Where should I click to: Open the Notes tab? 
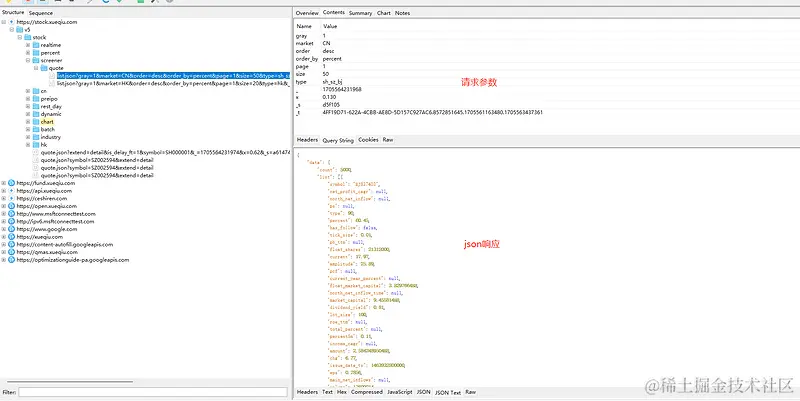pos(403,13)
